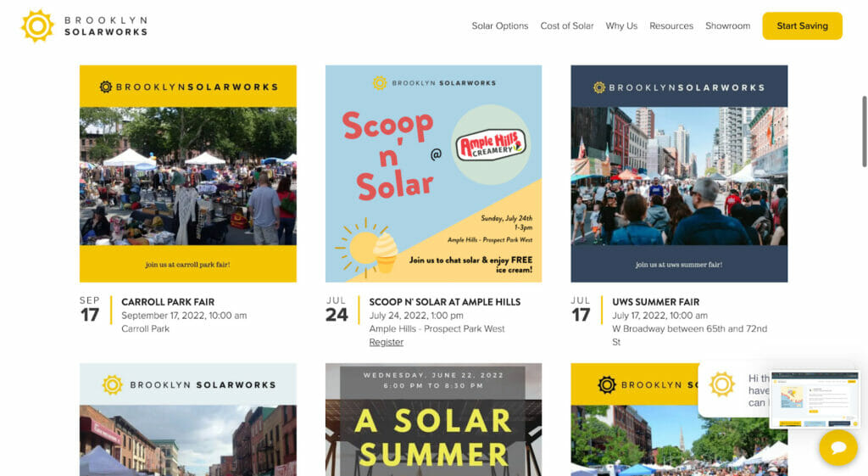Open the Why Us menu

pos(621,26)
